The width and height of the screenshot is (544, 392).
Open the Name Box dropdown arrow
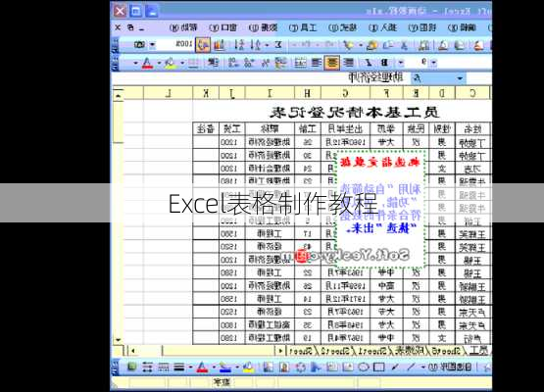point(460,78)
